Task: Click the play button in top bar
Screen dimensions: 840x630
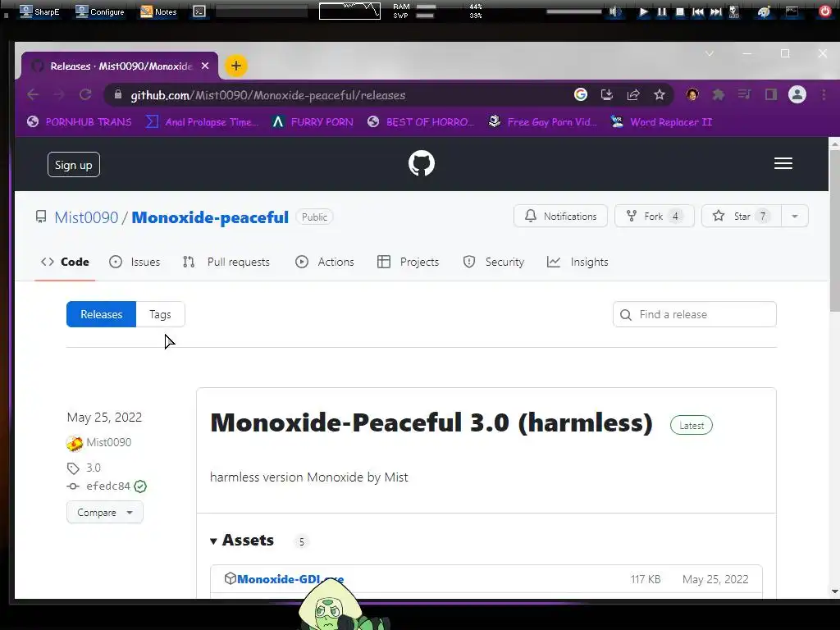Action: [643, 11]
